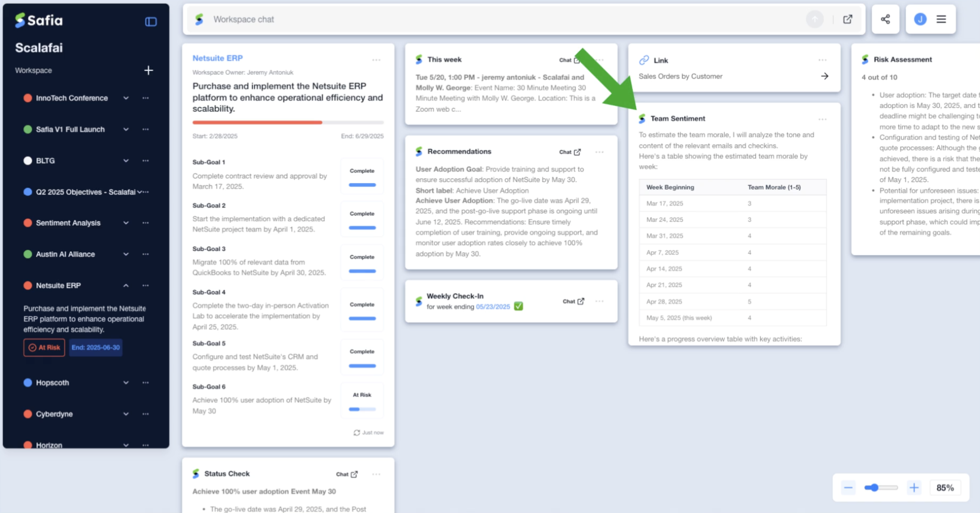980x513 pixels.
Task: Open options for Netsuite ERP in the sidebar
Action: tap(145, 285)
